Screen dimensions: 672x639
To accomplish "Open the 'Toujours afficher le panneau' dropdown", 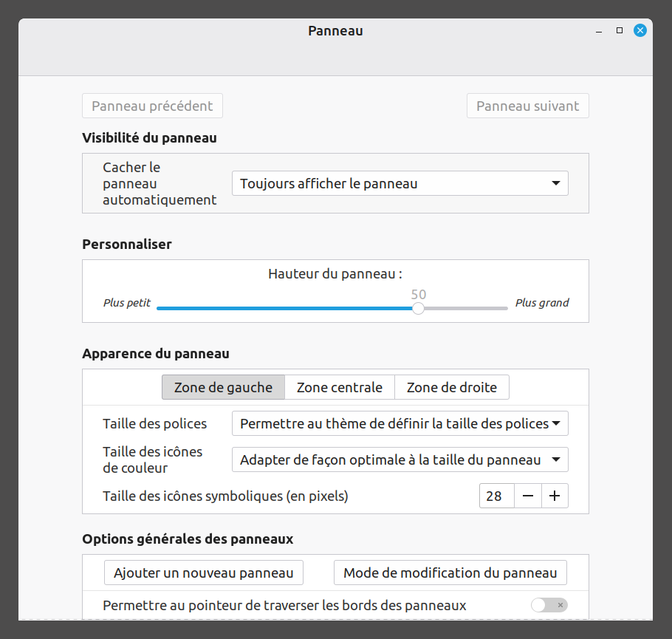I will tap(400, 184).
